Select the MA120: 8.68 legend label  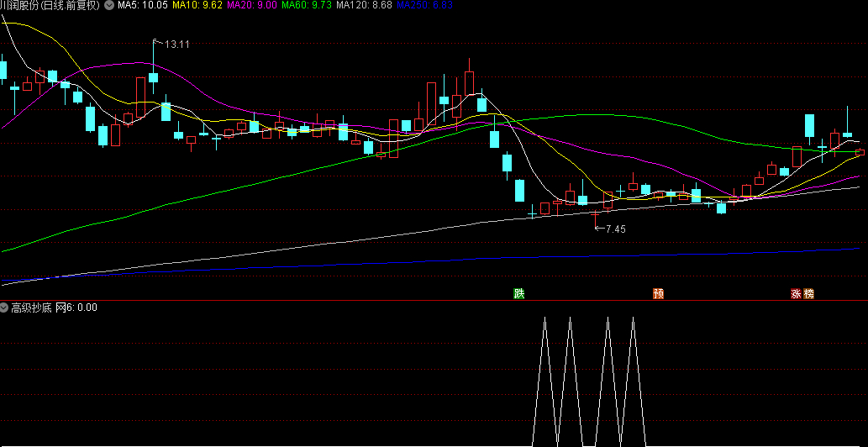coord(363,6)
